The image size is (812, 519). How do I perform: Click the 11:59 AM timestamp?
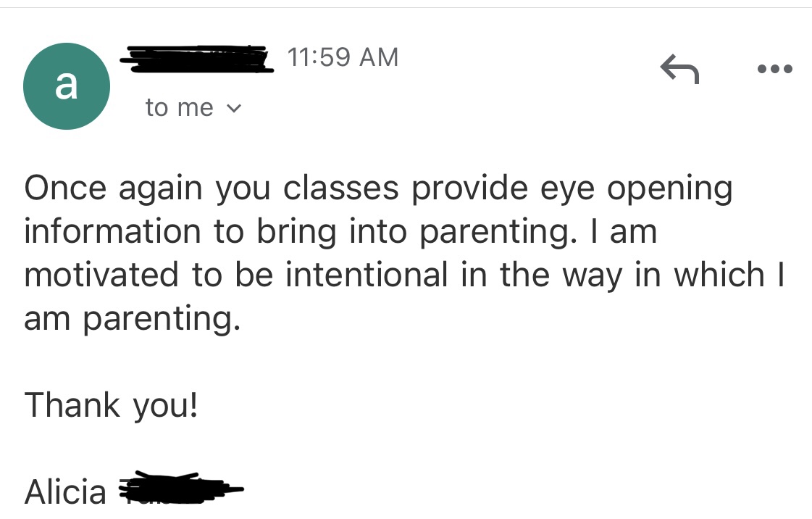pyautogui.click(x=343, y=57)
